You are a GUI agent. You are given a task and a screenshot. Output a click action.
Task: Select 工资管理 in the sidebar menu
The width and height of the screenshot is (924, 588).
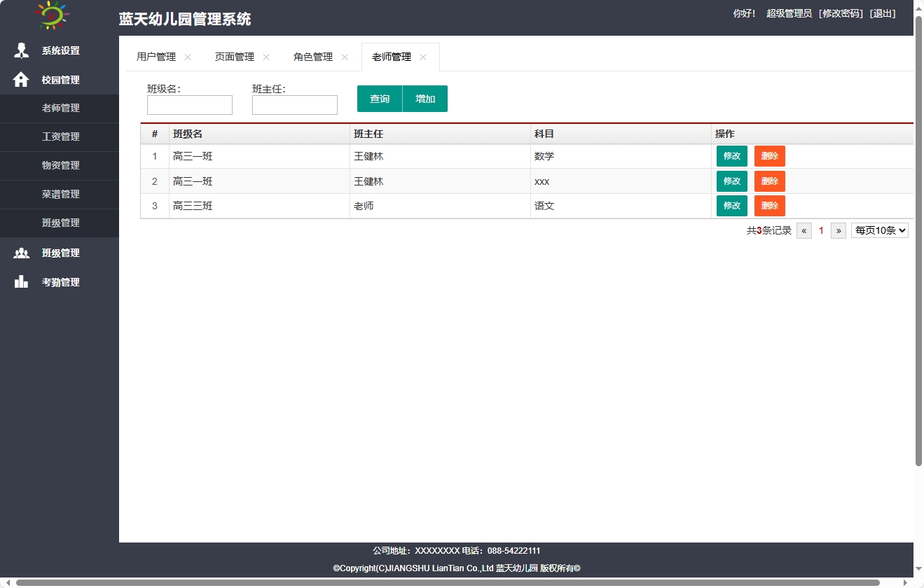(x=60, y=136)
